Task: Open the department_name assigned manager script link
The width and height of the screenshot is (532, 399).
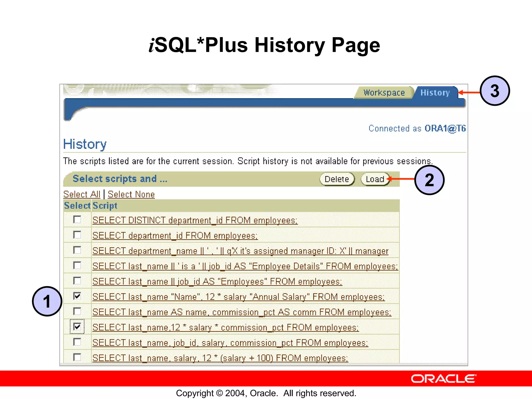Action: tap(240, 251)
